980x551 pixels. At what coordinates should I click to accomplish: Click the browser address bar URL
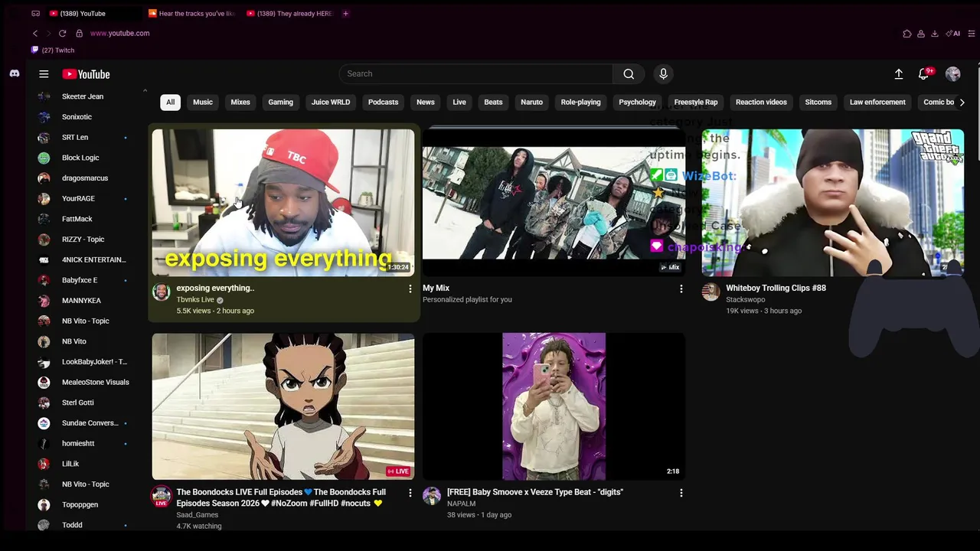(119, 34)
